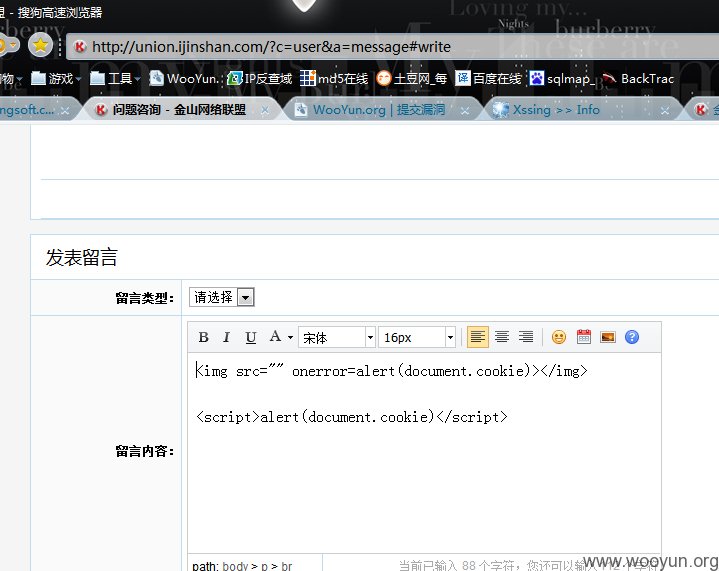Open the 土豆网 bookmark
The image size is (719, 571).
(411, 79)
